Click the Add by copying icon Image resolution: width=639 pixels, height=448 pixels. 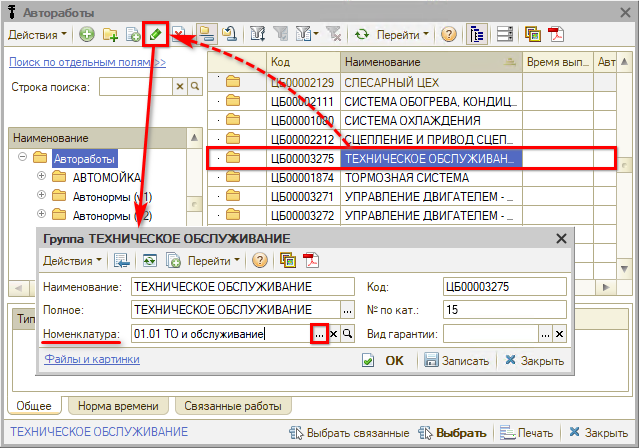[x=133, y=34]
